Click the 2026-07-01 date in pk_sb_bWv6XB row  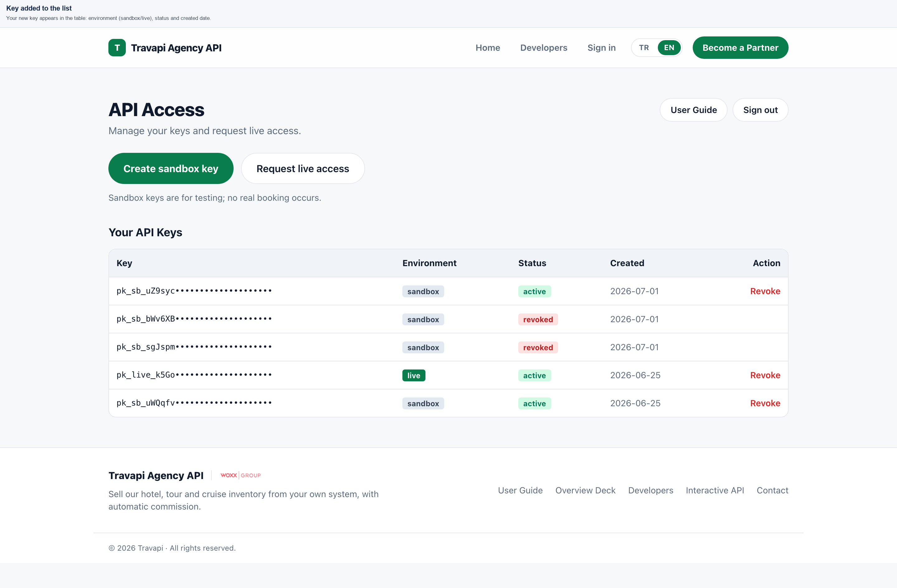634,319
